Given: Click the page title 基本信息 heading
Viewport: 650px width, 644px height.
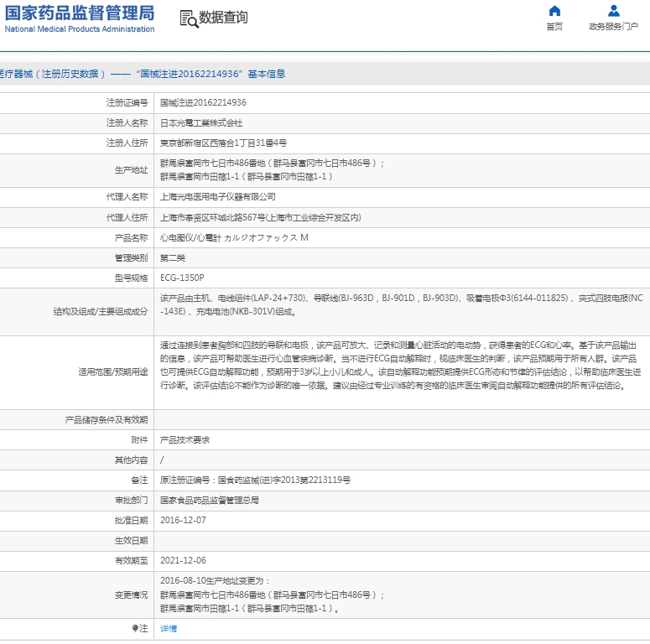Looking at the screenshot, I should click(x=267, y=74).
